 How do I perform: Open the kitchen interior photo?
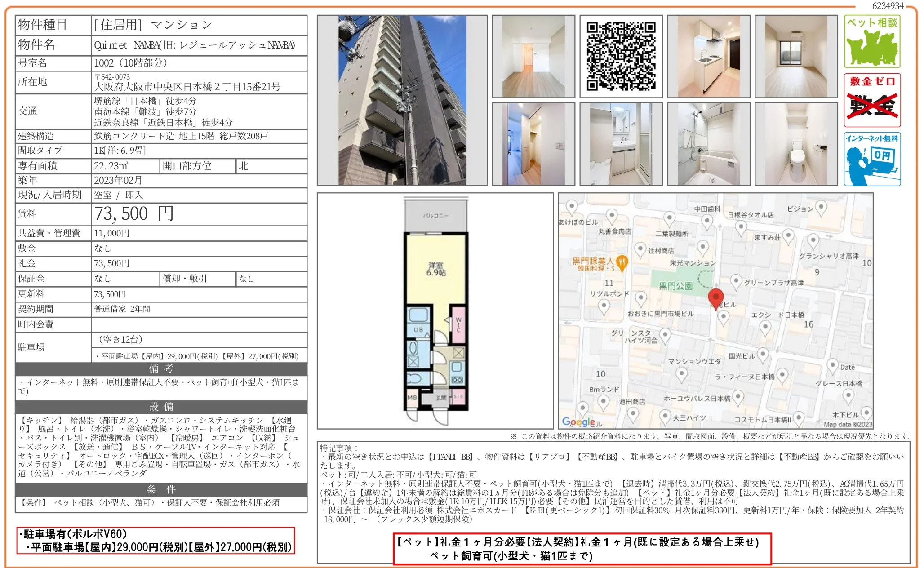click(x=708, y=56)
